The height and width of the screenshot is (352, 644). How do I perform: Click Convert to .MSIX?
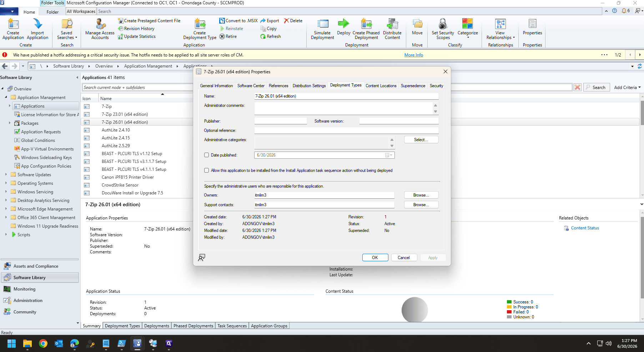point(238,21)
